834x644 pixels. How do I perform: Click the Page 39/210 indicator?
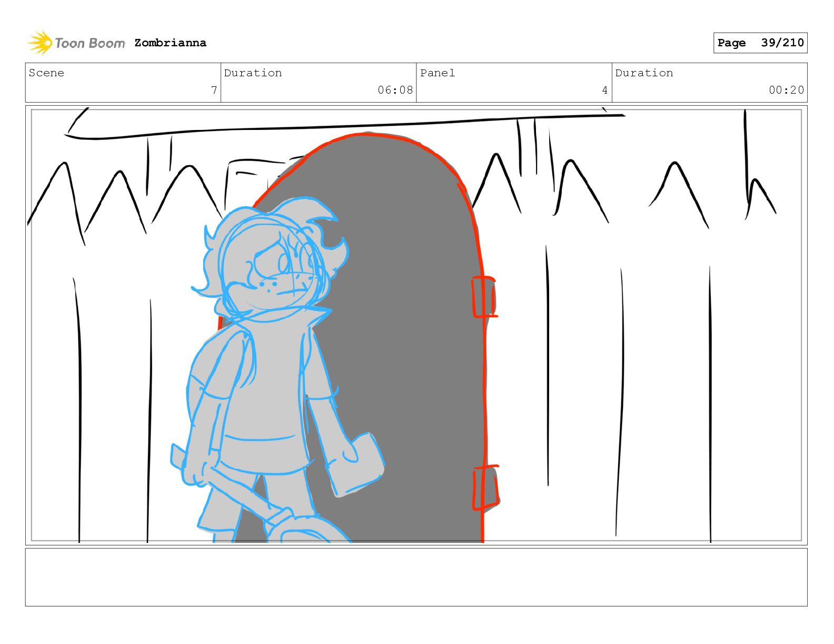click(x=760, y=43)
